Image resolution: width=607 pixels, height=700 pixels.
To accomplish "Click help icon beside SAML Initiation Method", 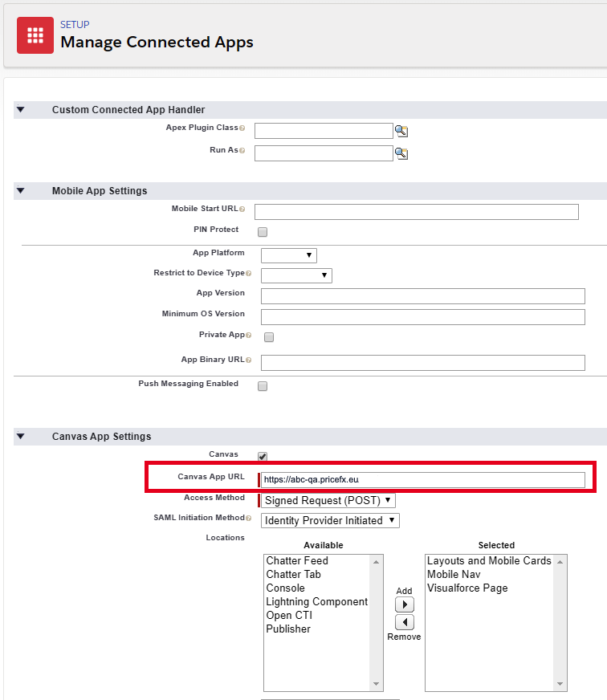I will point(248,519).
